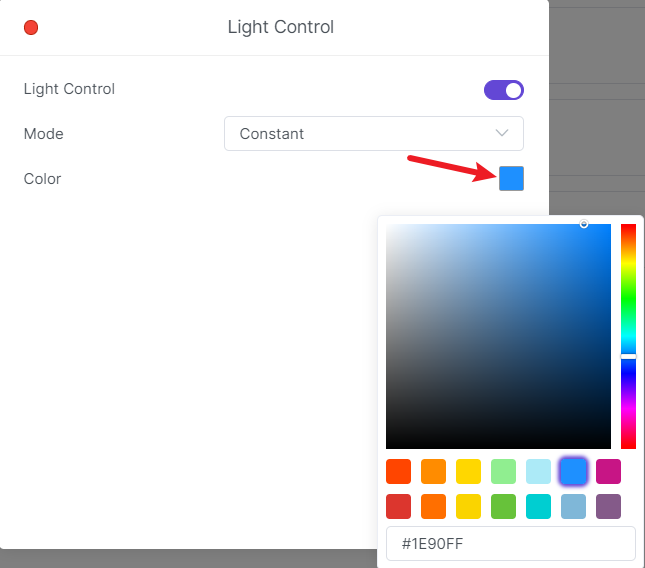Select the orange-red preset swatch
The image size is (645, 568).
(398, 471)
